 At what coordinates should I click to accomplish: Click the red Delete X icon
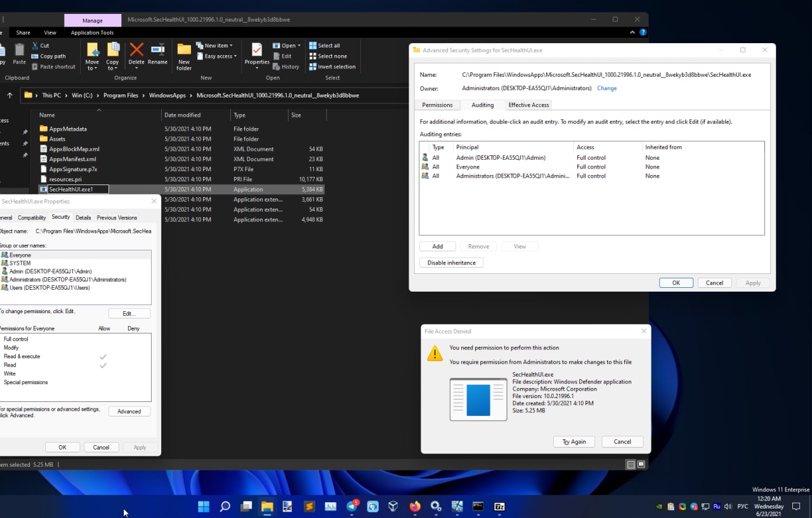click(136, 49)
